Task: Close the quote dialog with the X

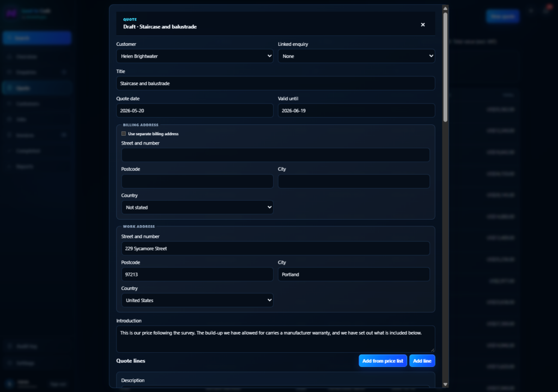Action: tap(423, 25)
